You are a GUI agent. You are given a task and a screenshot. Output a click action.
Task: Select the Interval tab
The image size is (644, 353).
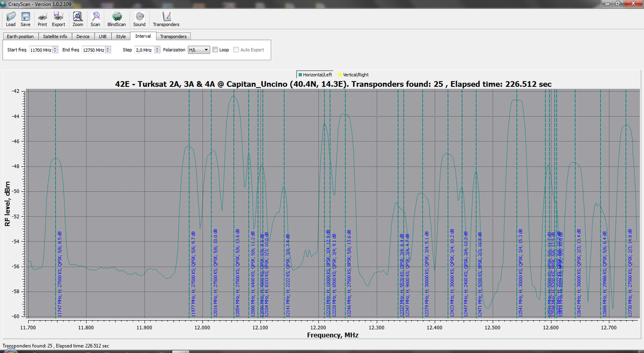coord(143,36)
